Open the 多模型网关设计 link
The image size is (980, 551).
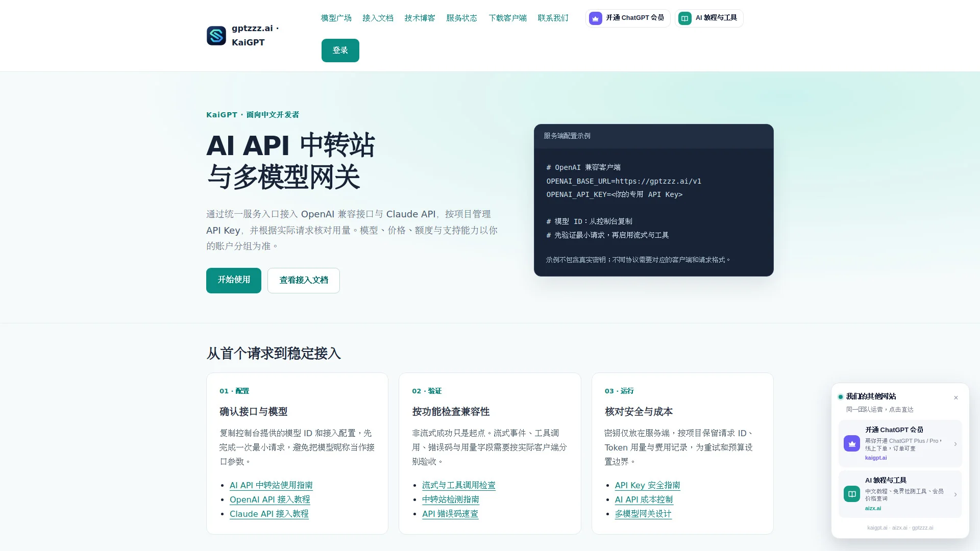(x=643, y=514)
